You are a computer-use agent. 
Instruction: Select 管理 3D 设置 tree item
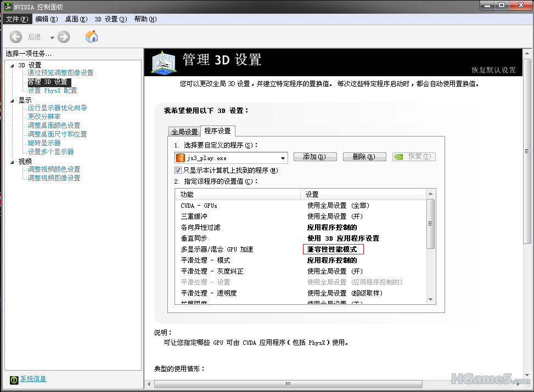[x=49, y=82]
